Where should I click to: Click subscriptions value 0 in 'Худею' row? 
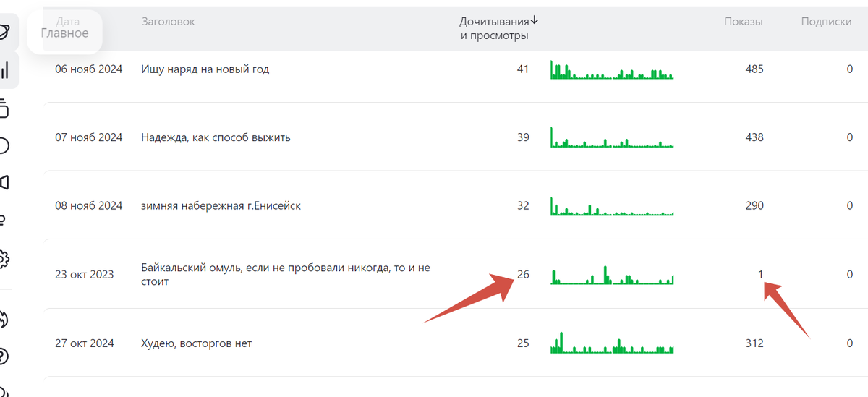[x=849, y=343]
